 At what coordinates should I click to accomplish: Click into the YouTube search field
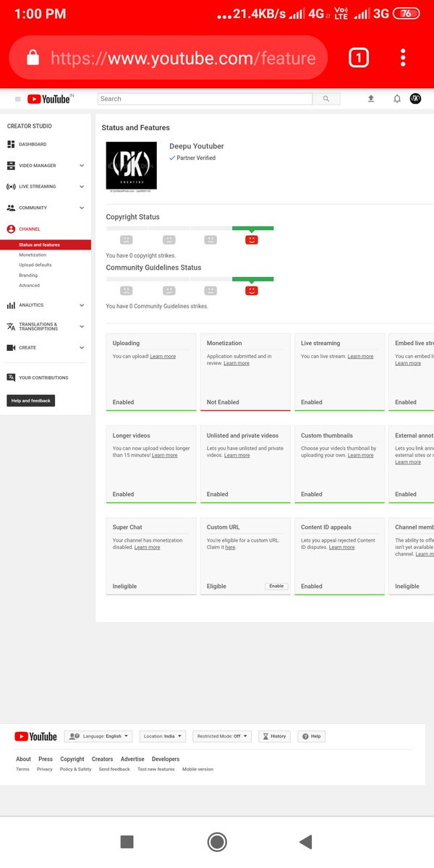pyautogui.click(x=205, y=99)
